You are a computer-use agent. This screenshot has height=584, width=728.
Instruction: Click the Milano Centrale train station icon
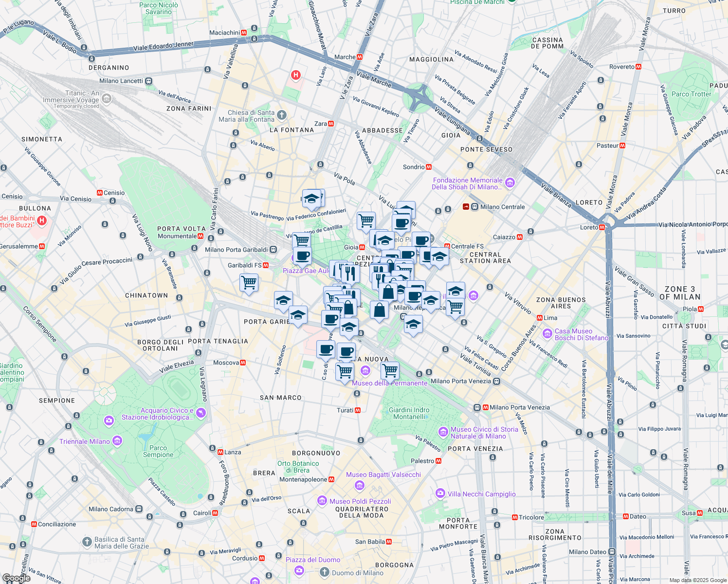pyautogui.click(x=475, y=207)
